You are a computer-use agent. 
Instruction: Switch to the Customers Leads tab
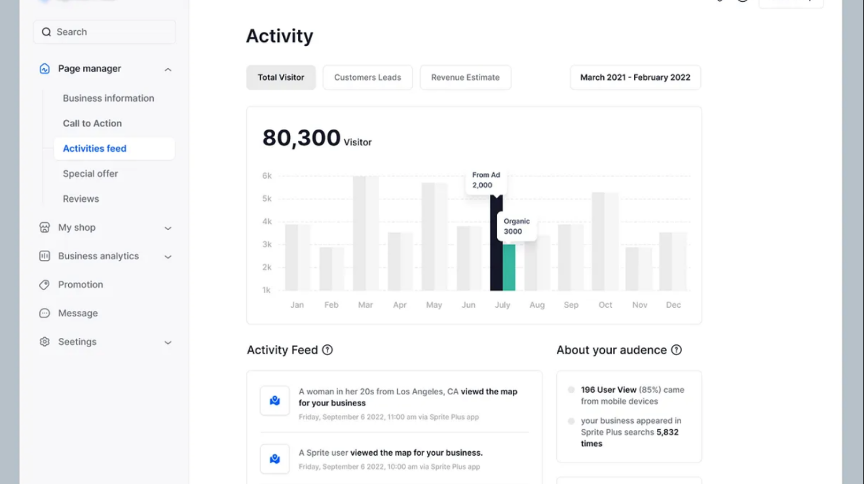coord(367,78)
